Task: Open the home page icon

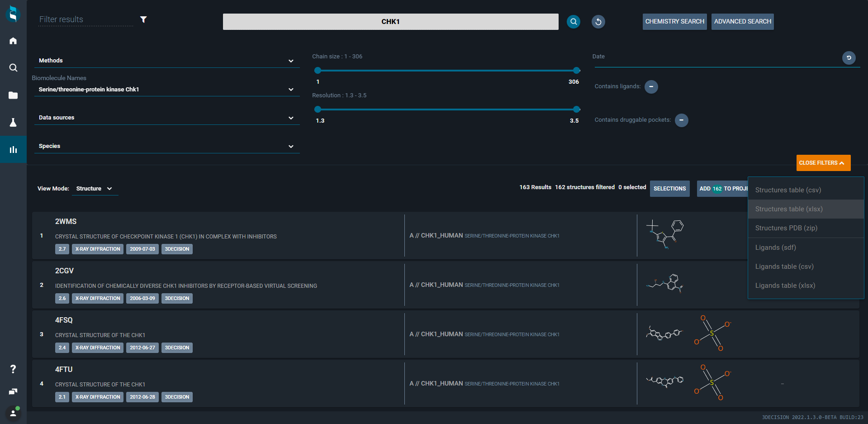Action: pos(13,41)
